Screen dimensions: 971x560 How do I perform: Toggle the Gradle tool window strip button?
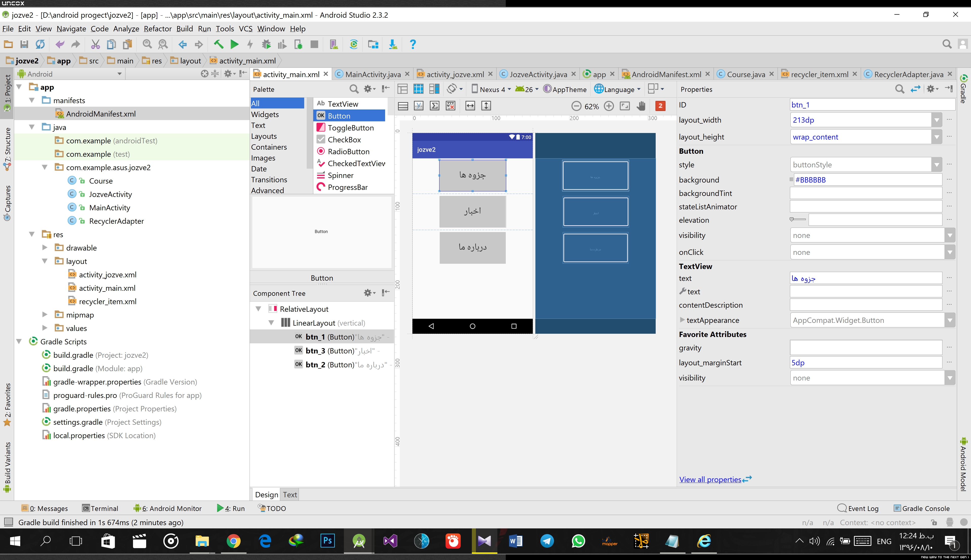[963, 89]
